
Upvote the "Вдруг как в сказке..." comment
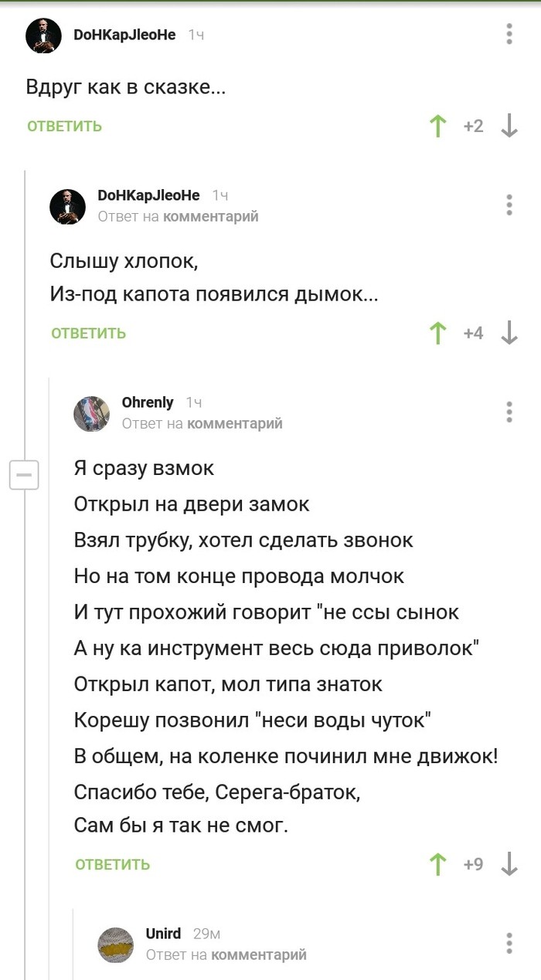438,126
